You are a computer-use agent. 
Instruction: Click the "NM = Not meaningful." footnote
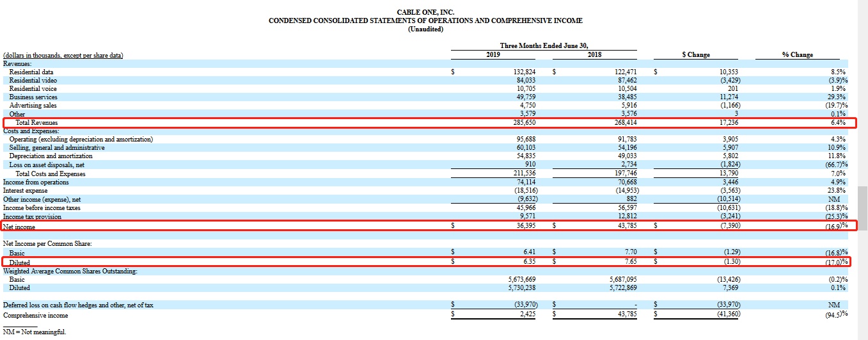coord(35,332)
